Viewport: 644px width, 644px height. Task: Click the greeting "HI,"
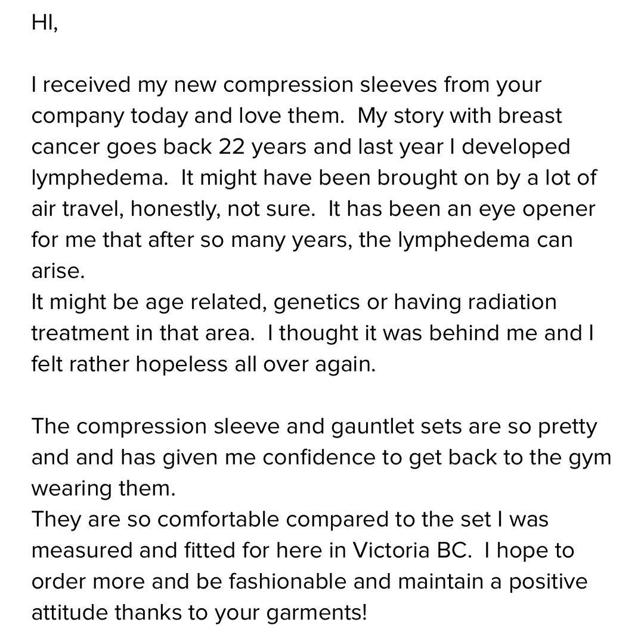tap(45, 23)
